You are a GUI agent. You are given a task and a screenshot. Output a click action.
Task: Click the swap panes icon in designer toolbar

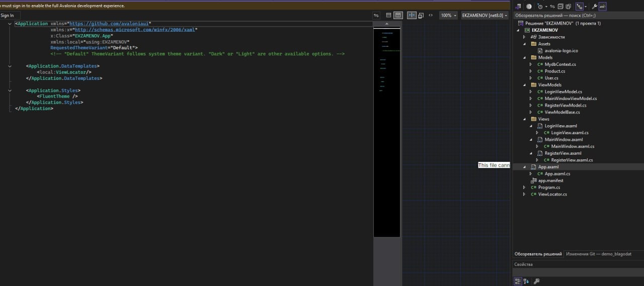(x=376, y=16)
